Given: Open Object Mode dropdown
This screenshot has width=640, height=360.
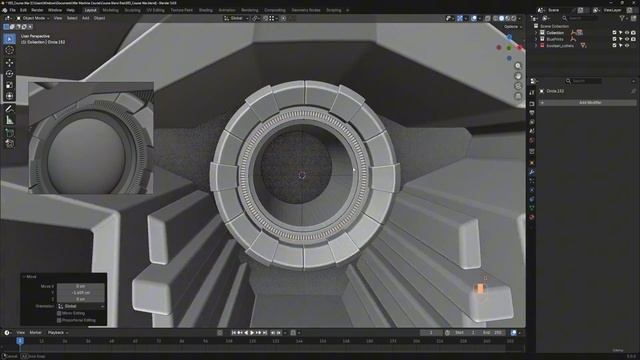Looking at the screenshot, I should pyautogui.click(x=33, y=18).
